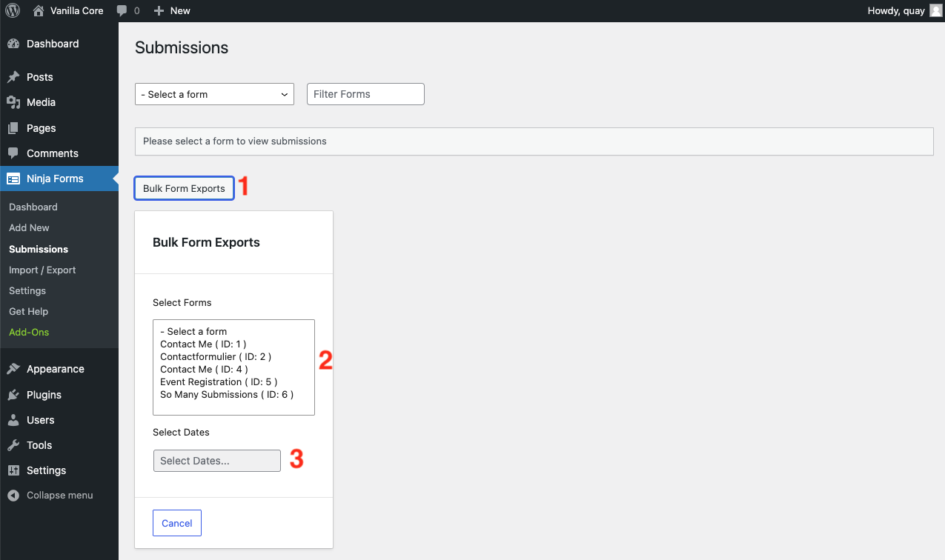The height and width of the screenshot is (560, 945).
Task: Open the Tools wrench icon
Action: [x=13, y=445]
